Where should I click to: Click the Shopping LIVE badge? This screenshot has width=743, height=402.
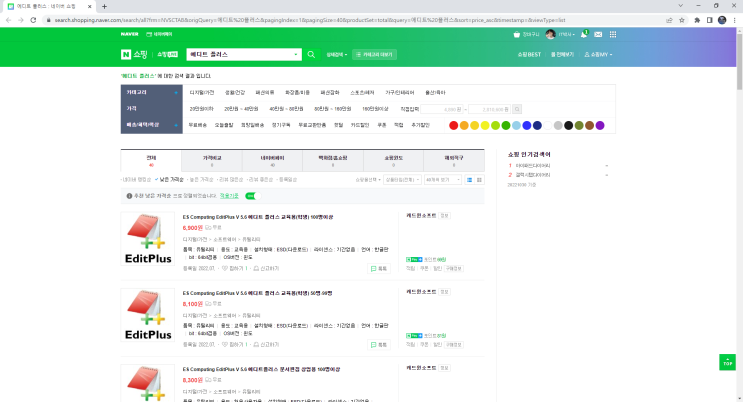pyautogui.click(x=167, y=55)
